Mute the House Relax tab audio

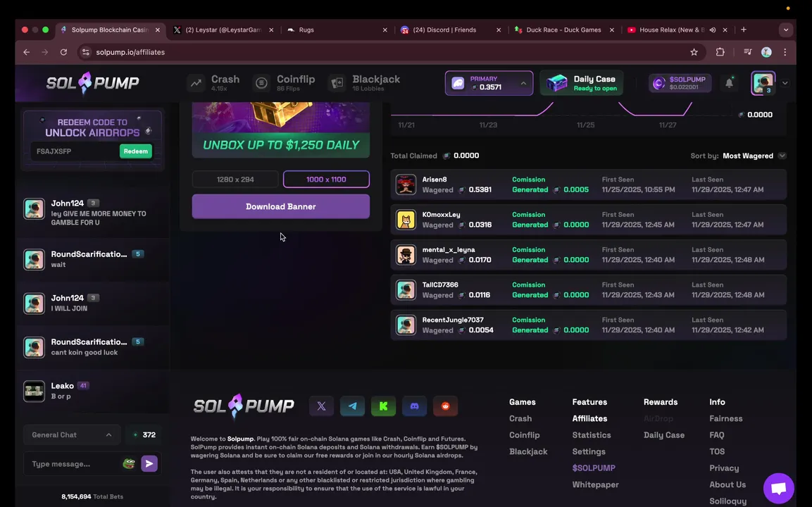coord(713,30)
